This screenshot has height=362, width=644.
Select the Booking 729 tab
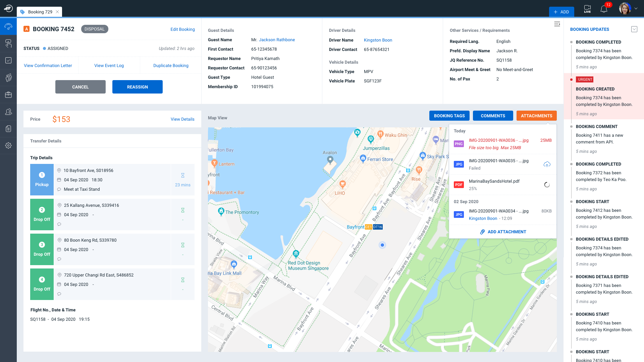[x=40, y=12]
